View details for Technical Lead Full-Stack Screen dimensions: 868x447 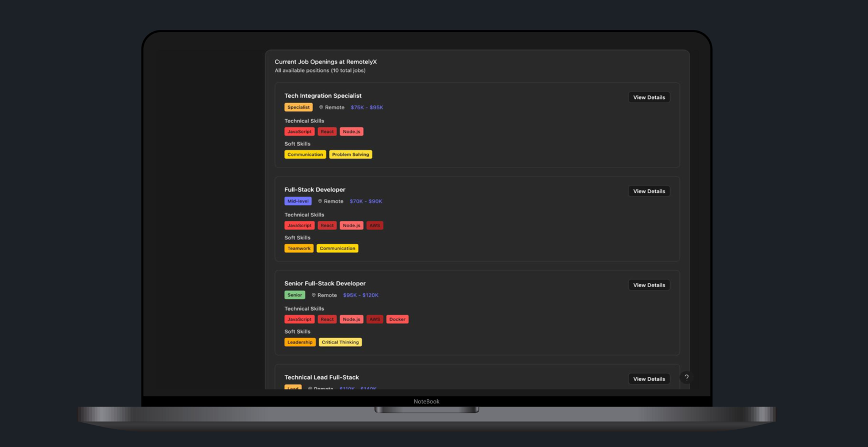(x=649, y=379)
